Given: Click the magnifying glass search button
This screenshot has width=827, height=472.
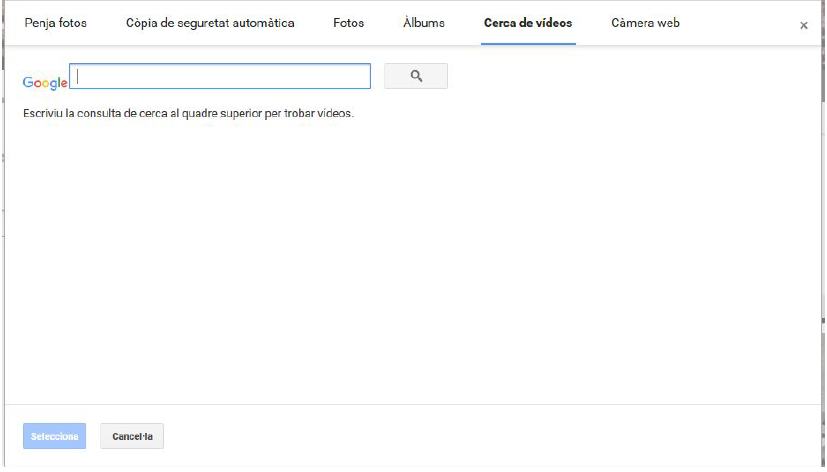Looking at the screenshot, I should pos(416,76).
